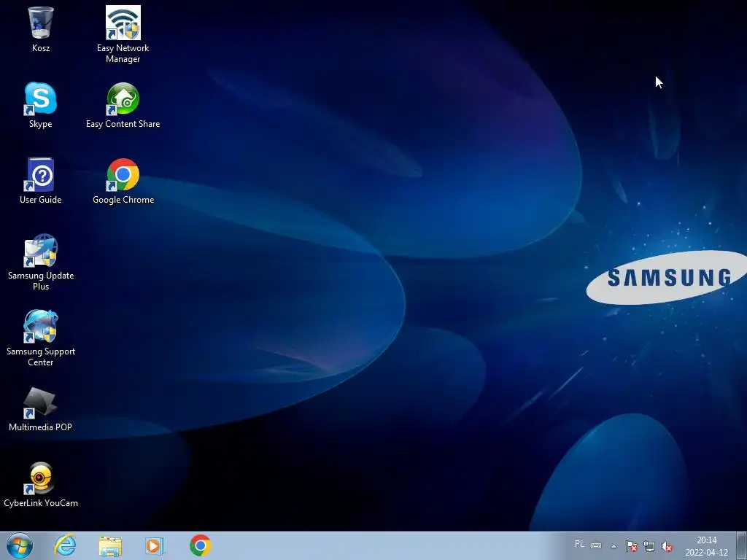Screen dimensions: 747x560
Task: Launch Chrome from the taskbar
Action: 200,545
